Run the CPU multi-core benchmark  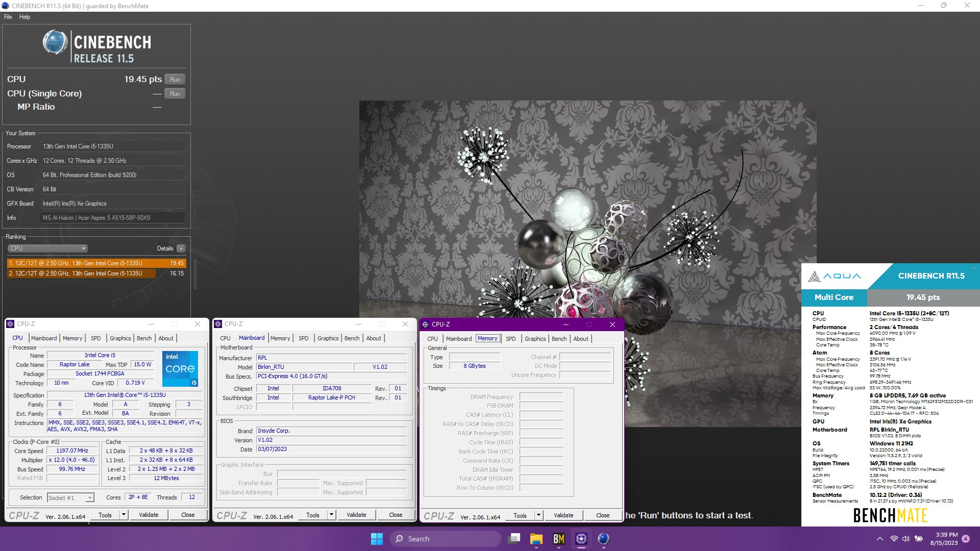tap(175, 80)
